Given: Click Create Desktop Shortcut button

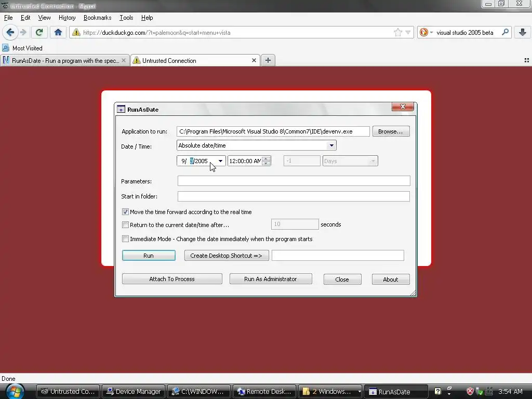Looking at the screenshot, I should tap(227, 256).
